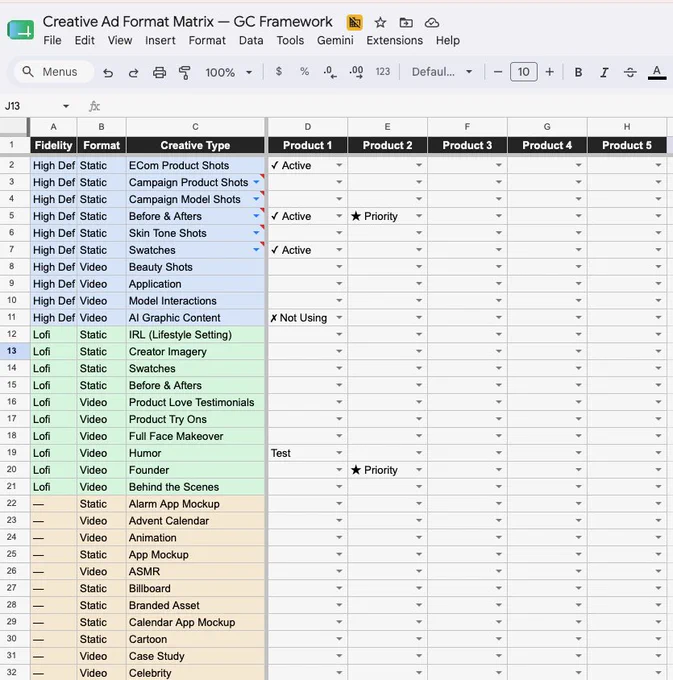Screen dimensions: 673x680
Task: Undo the last action
Action: click(x=108, y=72)
